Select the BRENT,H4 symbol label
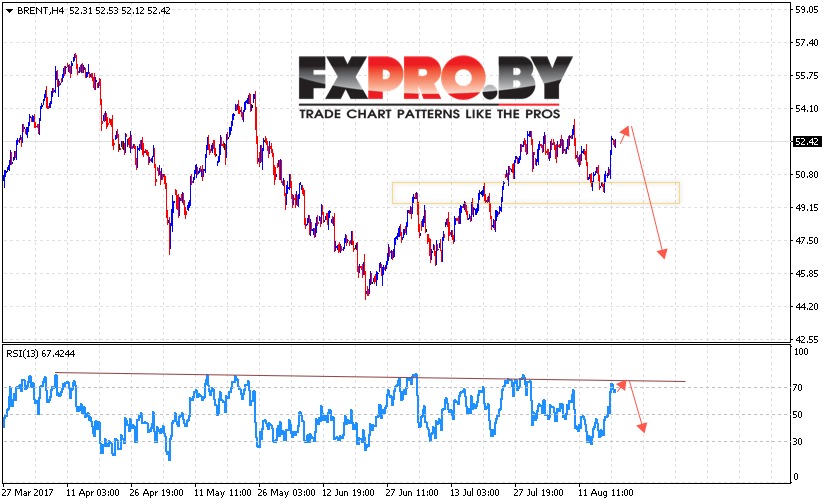 41,11
